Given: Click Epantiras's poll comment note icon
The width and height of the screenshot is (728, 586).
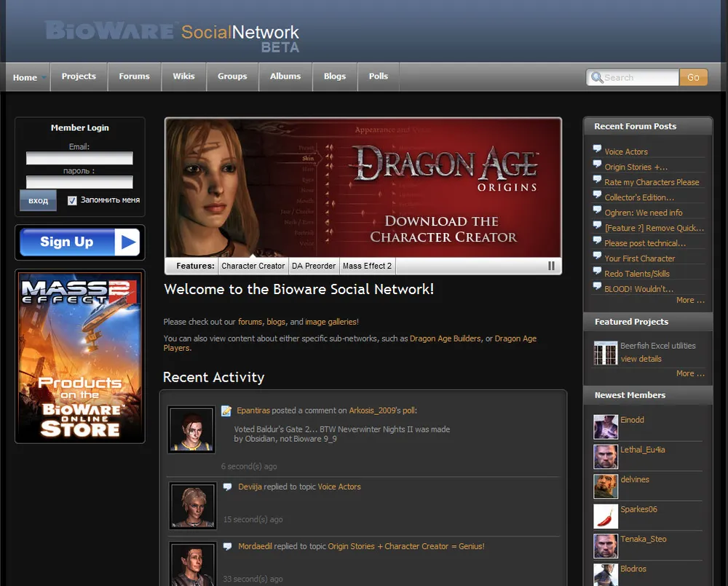Looking at the screenshot, I should pos(226,411).
